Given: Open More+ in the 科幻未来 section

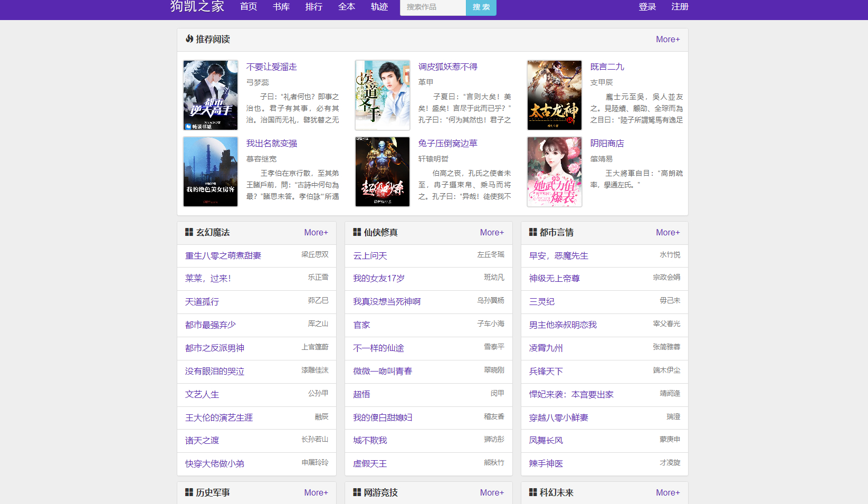Looking at the screenshot, I should pos(668,493).
